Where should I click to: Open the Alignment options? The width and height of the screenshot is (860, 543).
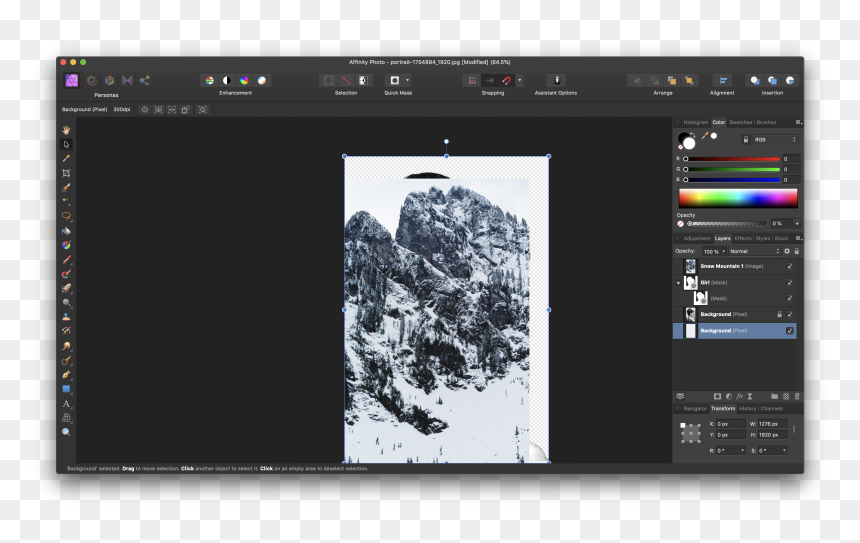(723, 81)
